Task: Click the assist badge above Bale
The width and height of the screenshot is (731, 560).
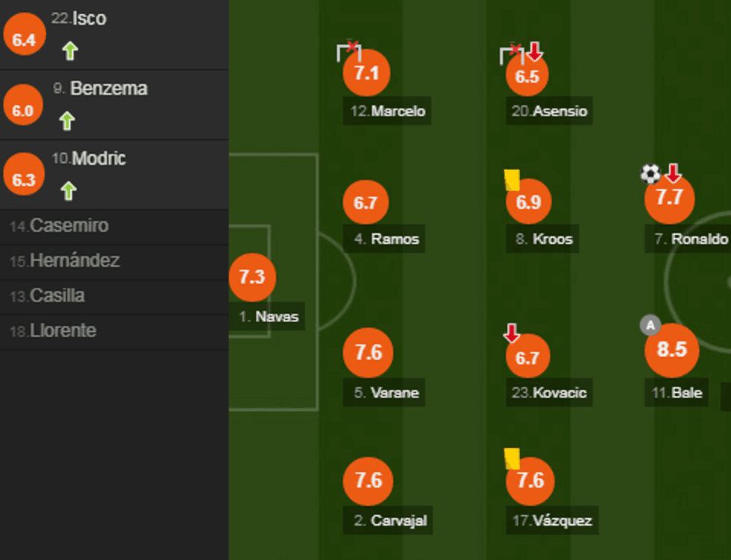Action: (650, 325)
